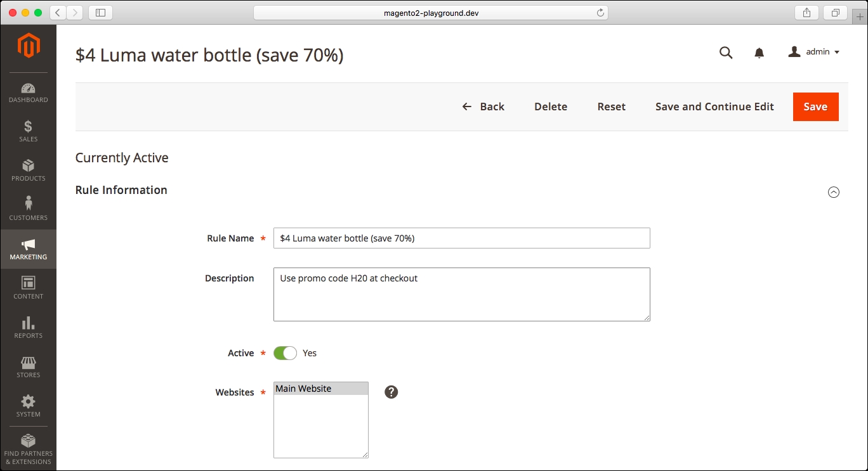Open a new Safari tab
Screen dimensions: 868x471
(x=860, y=16)
